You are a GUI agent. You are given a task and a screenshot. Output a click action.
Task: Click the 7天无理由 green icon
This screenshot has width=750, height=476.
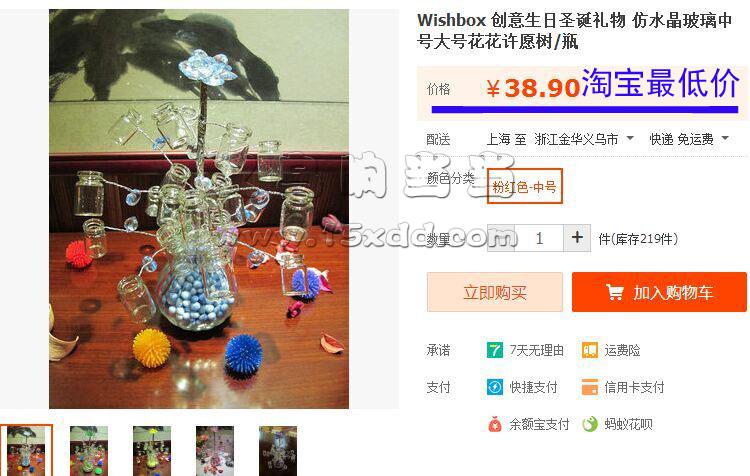coord(495,350)
